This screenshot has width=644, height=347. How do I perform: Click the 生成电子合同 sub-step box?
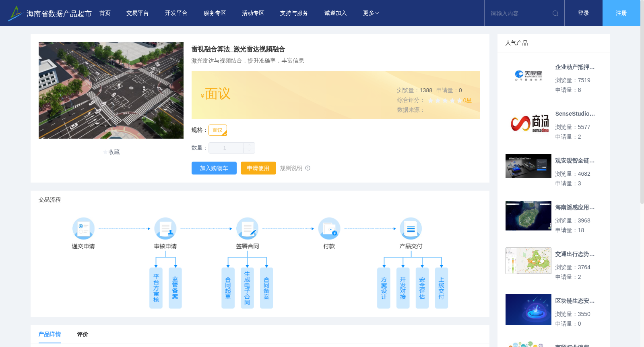coord(247,288)
